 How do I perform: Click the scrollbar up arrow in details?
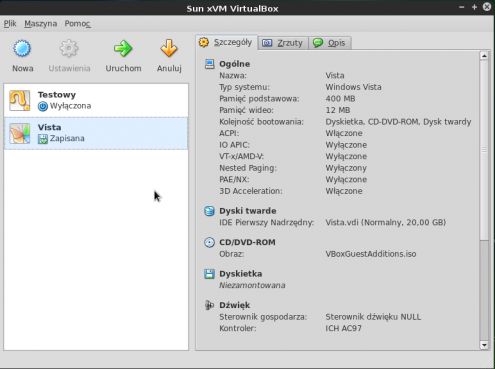click(x=484, y=56)
